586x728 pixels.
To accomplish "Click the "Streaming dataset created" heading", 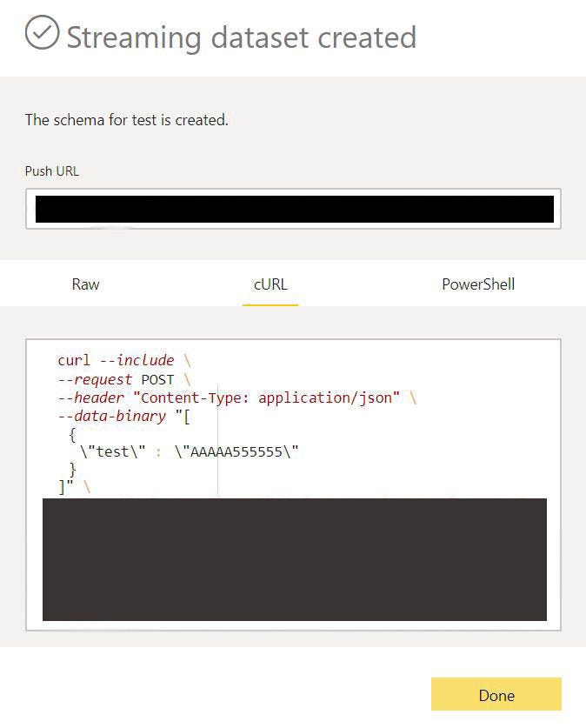I will [x=241, y=37].
